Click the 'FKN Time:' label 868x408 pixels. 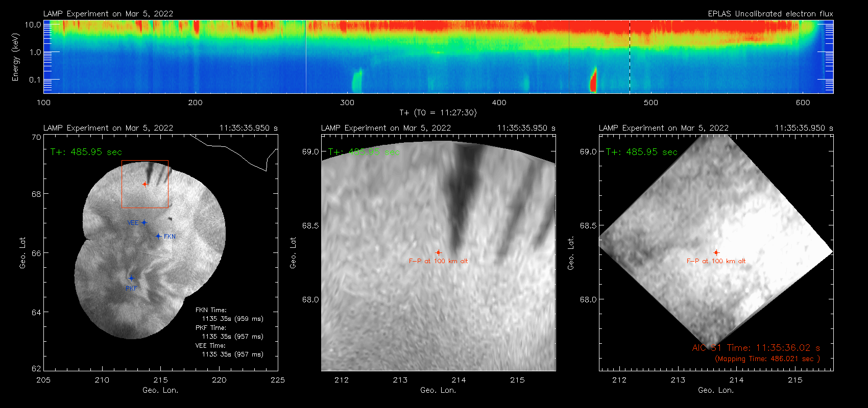coord(211,310)
